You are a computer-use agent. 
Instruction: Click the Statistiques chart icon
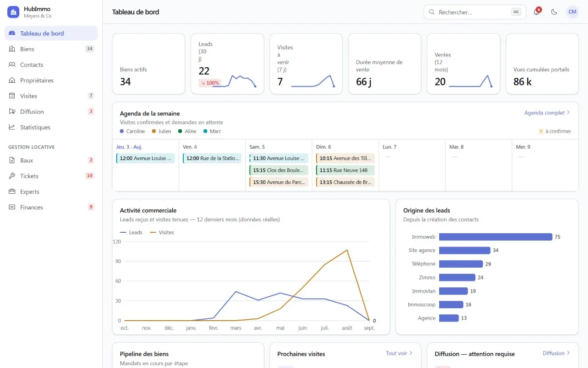(x=12, y=127)
